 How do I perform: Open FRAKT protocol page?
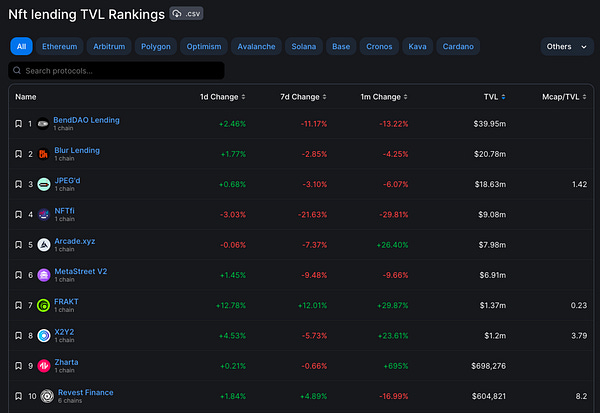(x=66, y=301)
